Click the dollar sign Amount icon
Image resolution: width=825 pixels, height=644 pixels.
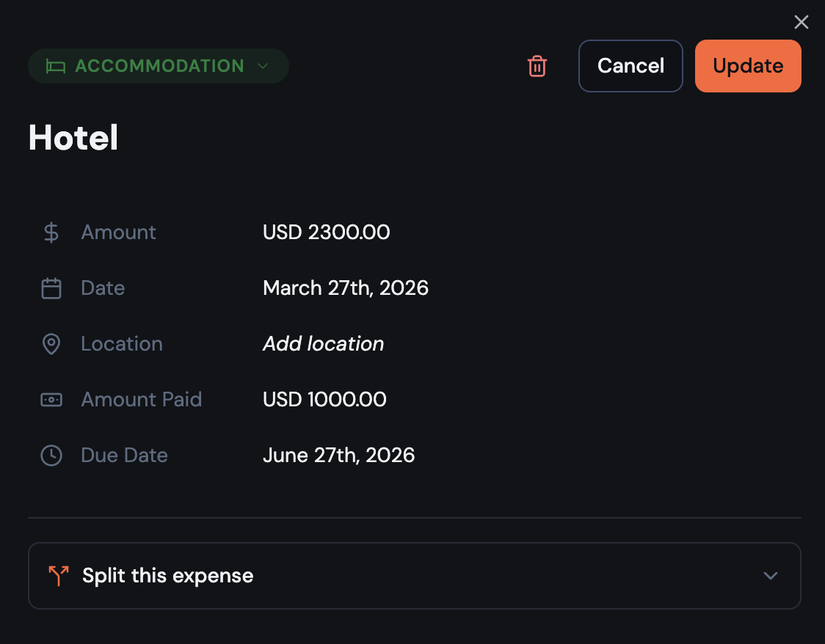pyautogui.click(x=51, y=232)
